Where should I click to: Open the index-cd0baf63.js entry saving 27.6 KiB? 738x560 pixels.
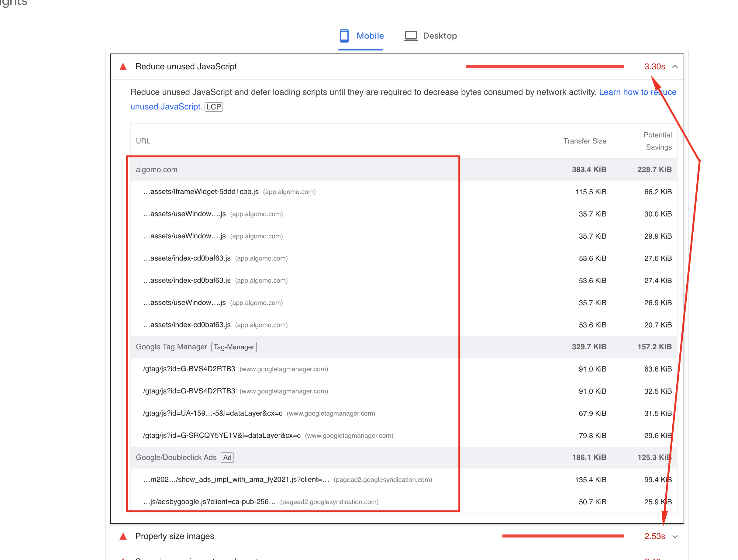(x=187, y=258)
